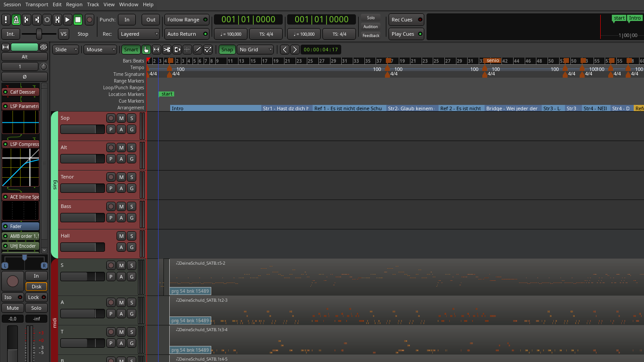Open the No Grid dropdown
Screen dimensions: 644x362
[x=255, y=50]
